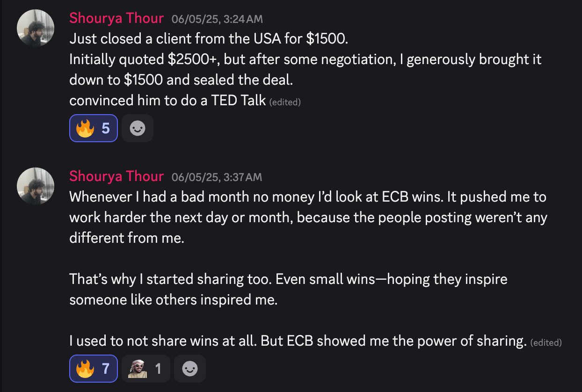
Task: Click username Shourya Thour on second message
Action: pos(116,177)
